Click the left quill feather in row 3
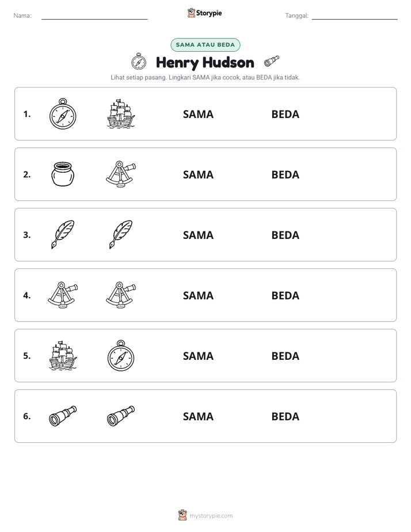Viewport: 411px width, 532px height. (x=63, y=234)
